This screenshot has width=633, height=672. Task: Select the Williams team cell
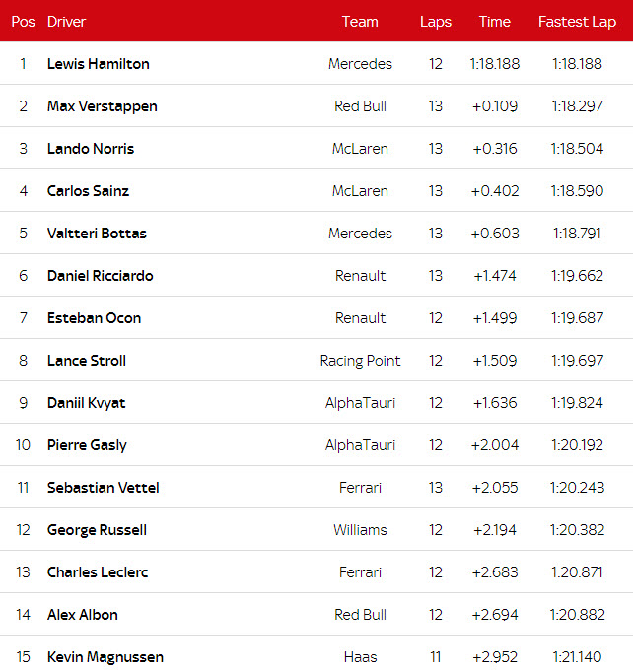[360, 530]
